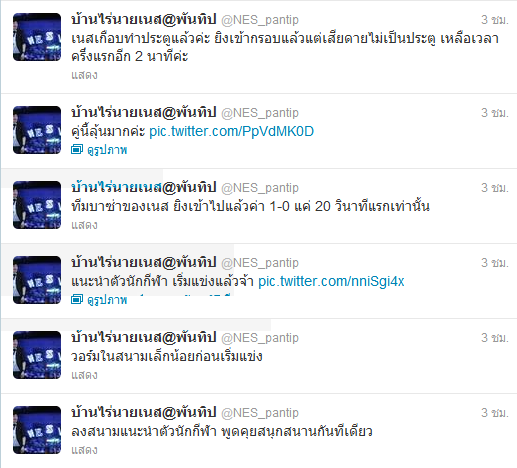Image resolution: width=517 pixels, height=468 pixels.
Task: Click the 3 ชม. timestamp of last tweet
Action: click(x=495, y=413)
